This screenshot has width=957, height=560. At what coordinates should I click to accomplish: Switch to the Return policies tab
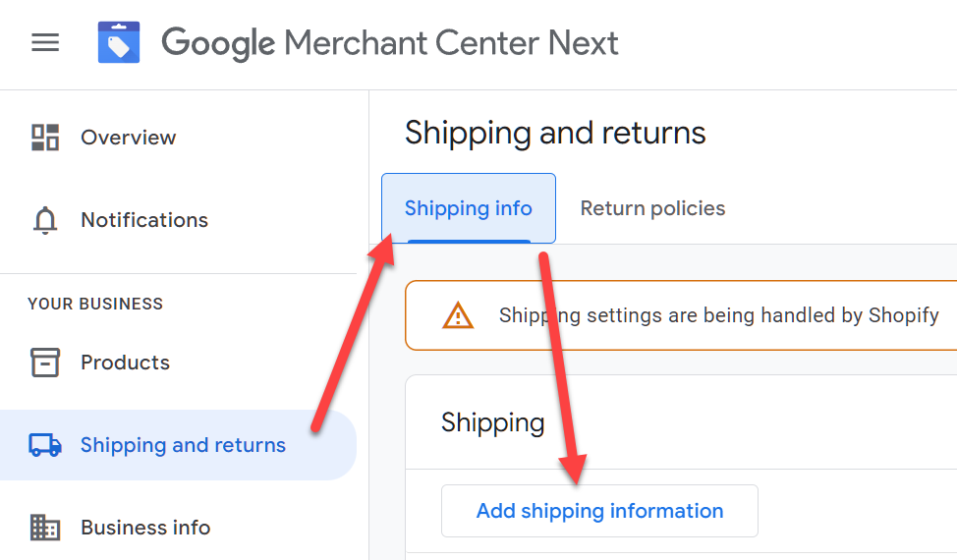tap(652, 208)
